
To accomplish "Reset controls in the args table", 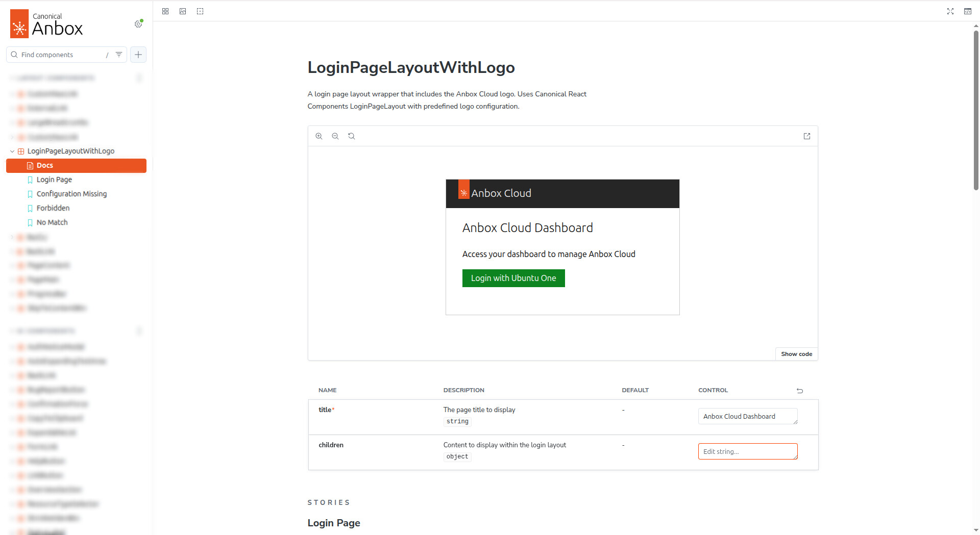I will [x=800, y=391].
